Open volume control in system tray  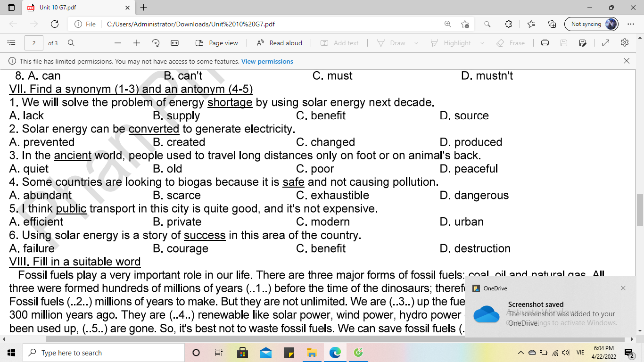point(566,353)
